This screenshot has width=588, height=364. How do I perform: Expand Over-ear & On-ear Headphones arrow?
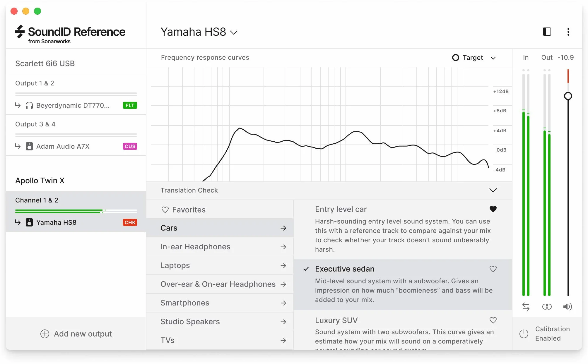[283, 284]
